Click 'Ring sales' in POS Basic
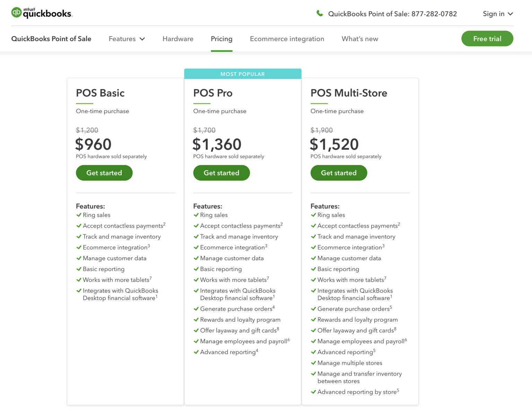The image size is (532, 411). click(x=97, y=215)
